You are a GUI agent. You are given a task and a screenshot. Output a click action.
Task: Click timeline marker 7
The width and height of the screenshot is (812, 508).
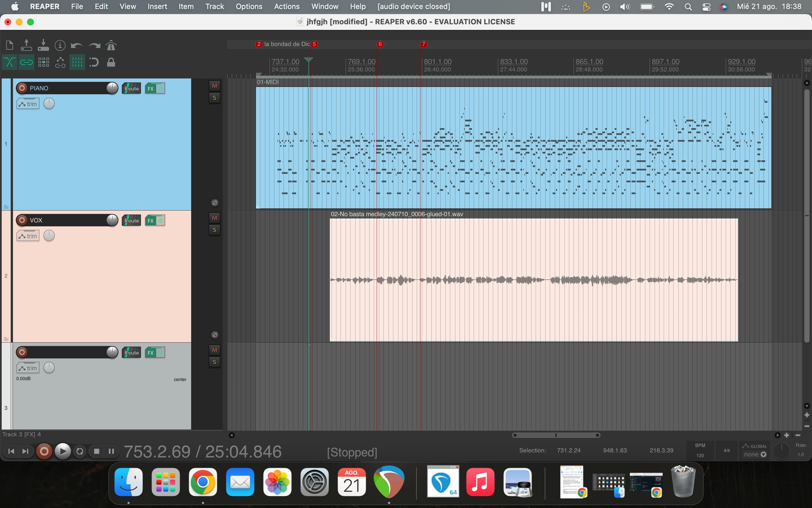tap(423, 44)
